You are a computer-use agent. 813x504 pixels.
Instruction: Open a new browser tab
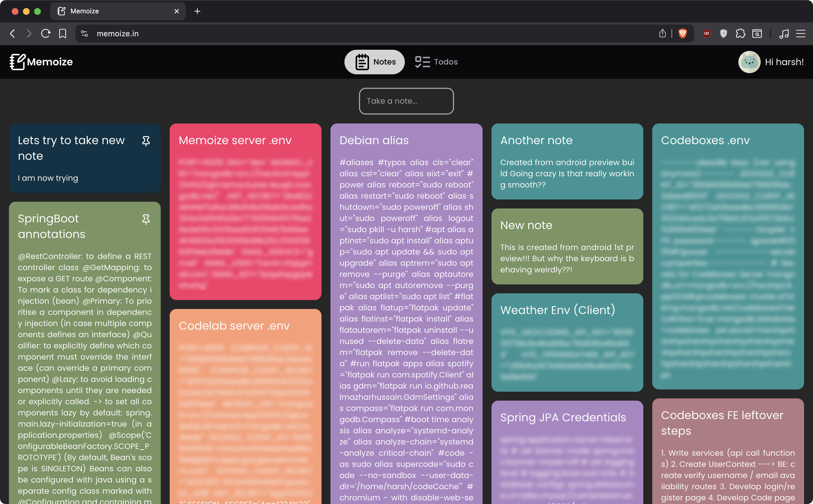(197, 11)
